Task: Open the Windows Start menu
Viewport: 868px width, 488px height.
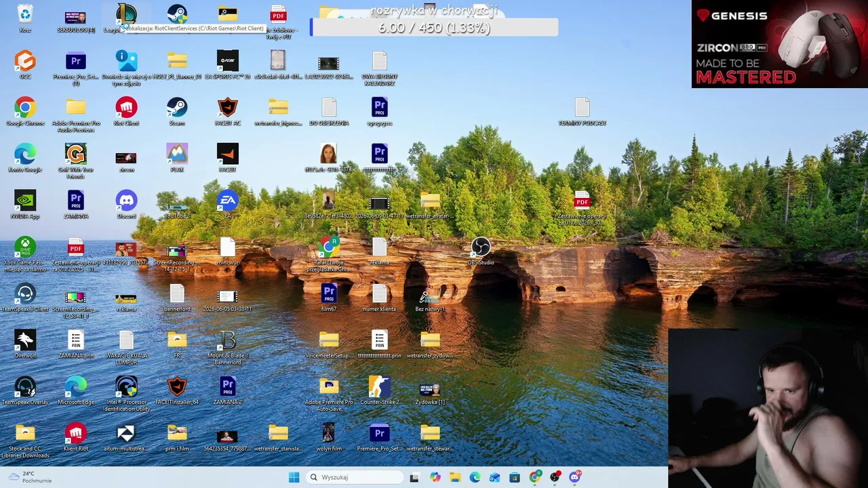Action: 294,477
